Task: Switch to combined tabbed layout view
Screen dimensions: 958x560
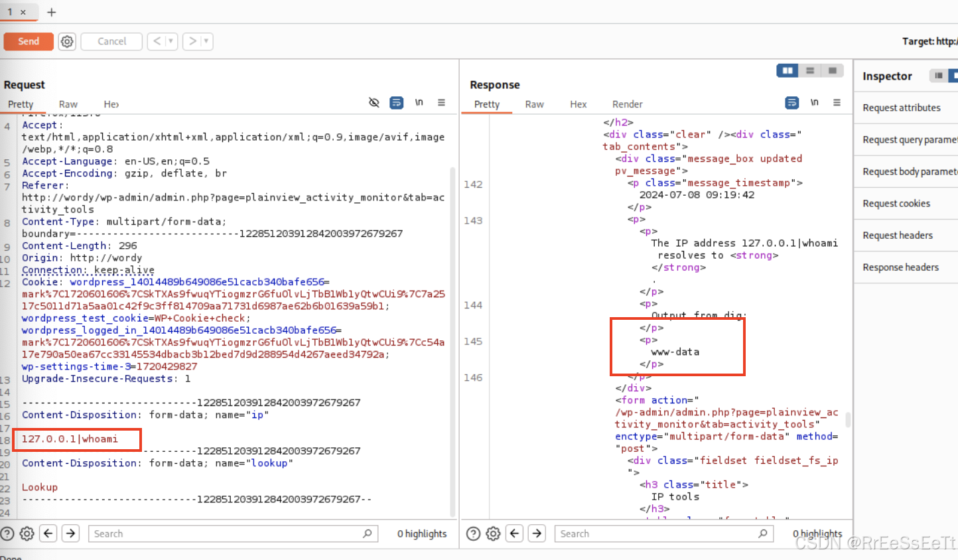Action: (833, 70)
